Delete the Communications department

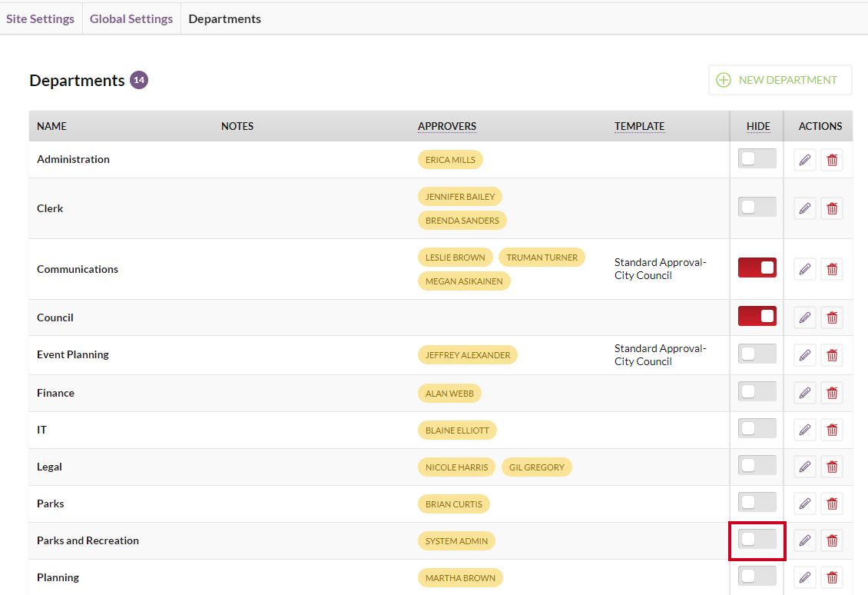832,269
